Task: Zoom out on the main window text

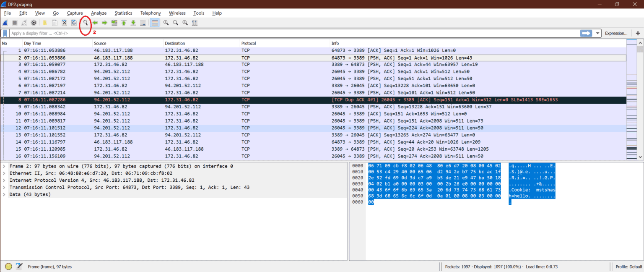Action: [x=176, y=23]
